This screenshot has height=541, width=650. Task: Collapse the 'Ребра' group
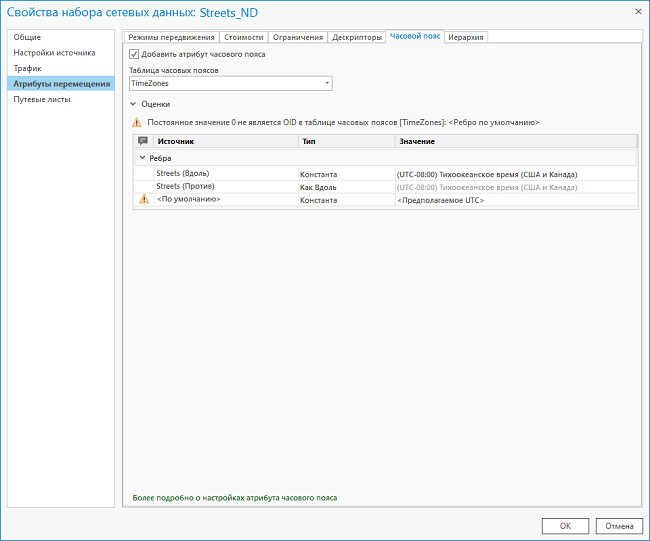pyautogui.click(x=142, y=158)
